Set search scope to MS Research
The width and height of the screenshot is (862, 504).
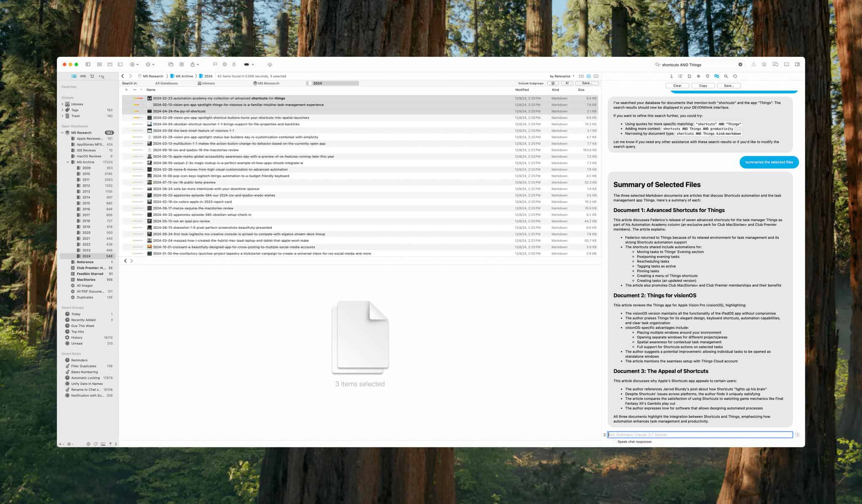(266, 83)
